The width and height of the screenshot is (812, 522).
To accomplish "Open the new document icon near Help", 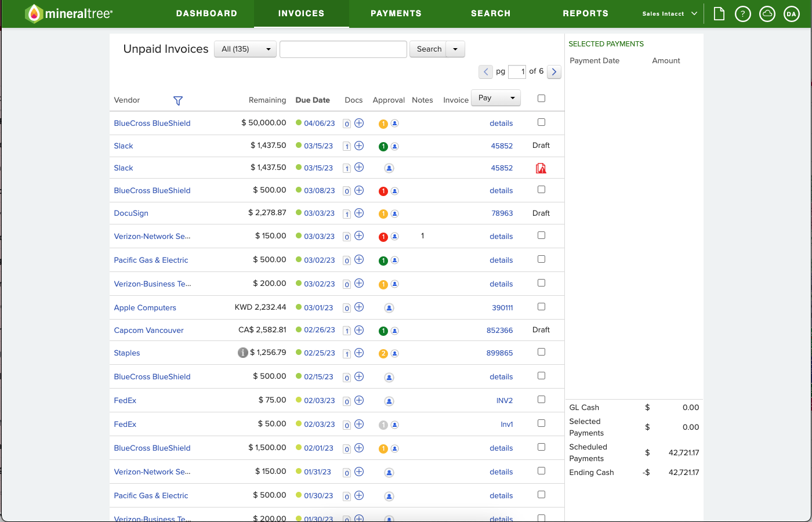I will [x=719, y=13].
